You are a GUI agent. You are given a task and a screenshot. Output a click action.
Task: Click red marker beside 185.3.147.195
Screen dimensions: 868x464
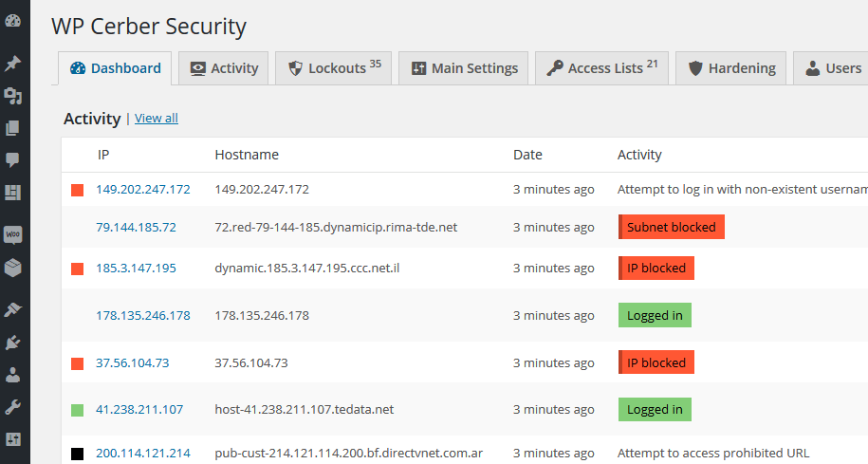pyautogui.click(x=78, y=269)
